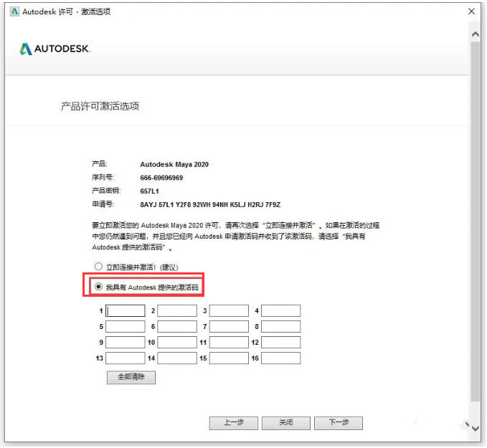Click the 关闭 close button
The width and height of the screenshot is (487, 448).
pos(286,423)
